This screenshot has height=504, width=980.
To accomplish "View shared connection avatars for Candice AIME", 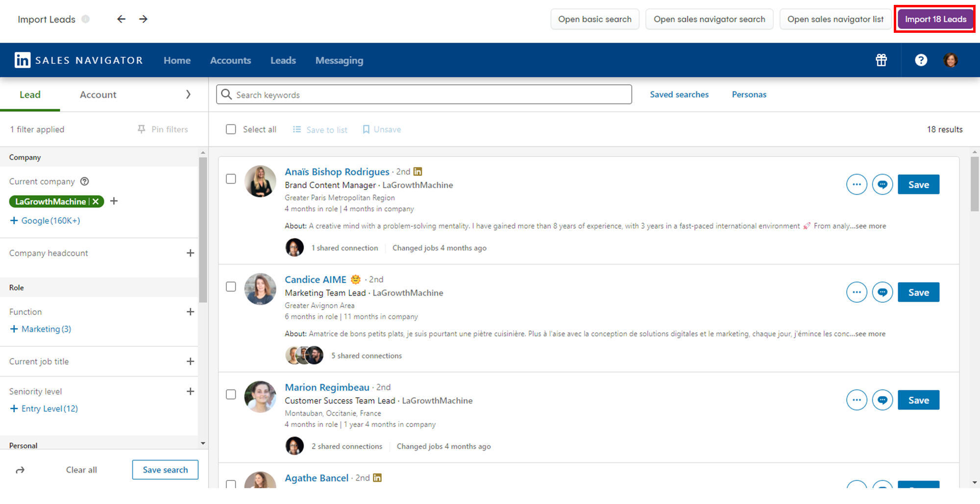I will [304, 356].
